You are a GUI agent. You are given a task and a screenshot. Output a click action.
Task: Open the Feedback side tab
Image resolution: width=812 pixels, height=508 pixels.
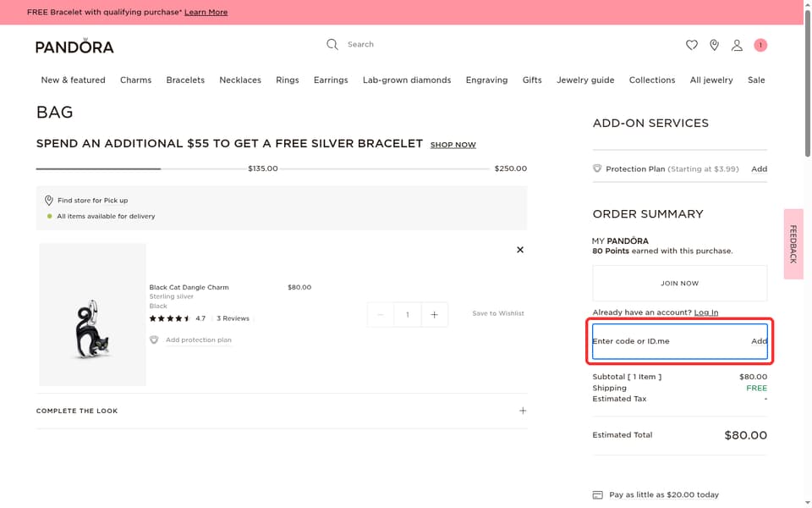793,244
